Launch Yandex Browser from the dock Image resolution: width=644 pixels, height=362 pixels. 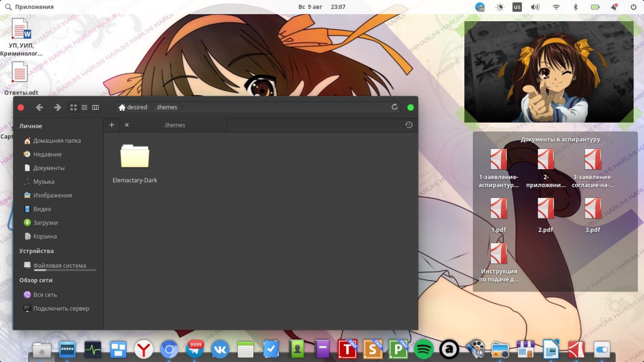(144, 349)
